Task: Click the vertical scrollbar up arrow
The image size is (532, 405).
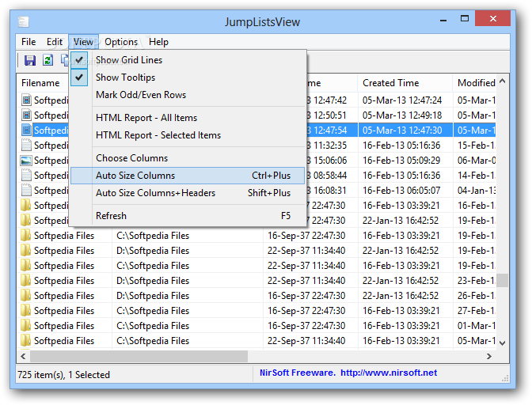Action: 503,81
